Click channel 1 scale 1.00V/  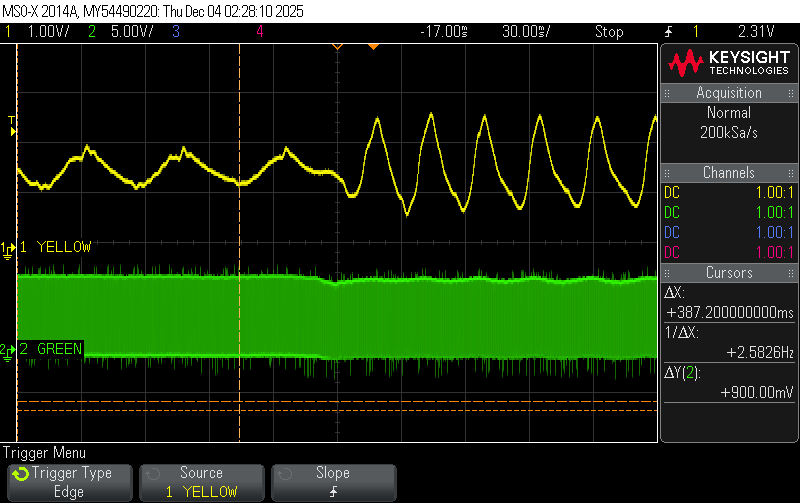point(48,32)
